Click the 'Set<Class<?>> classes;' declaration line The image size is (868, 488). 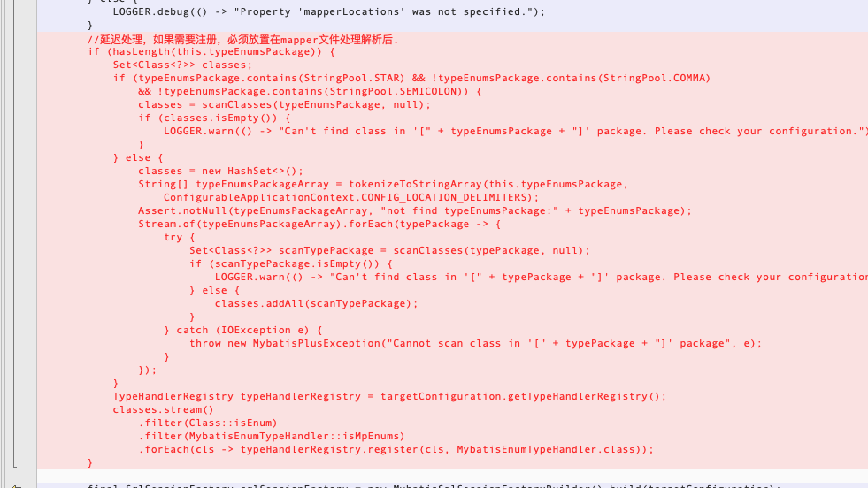click(x=182, y=65)
